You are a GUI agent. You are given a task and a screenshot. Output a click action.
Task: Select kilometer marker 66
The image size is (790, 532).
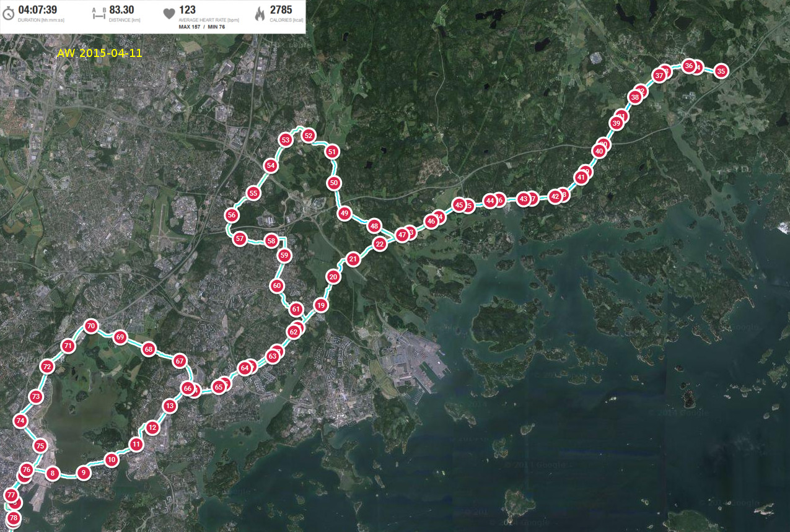pos(188,388)
